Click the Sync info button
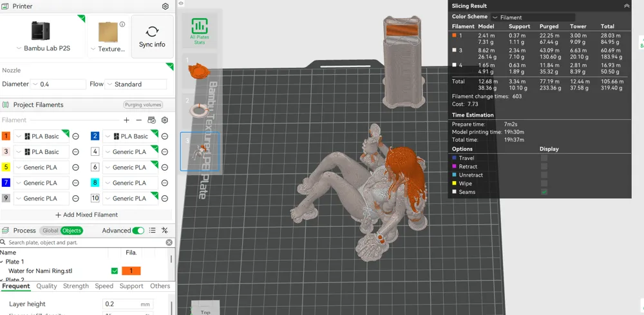Screen dimensions: 644x315 [x=152, y=37]
